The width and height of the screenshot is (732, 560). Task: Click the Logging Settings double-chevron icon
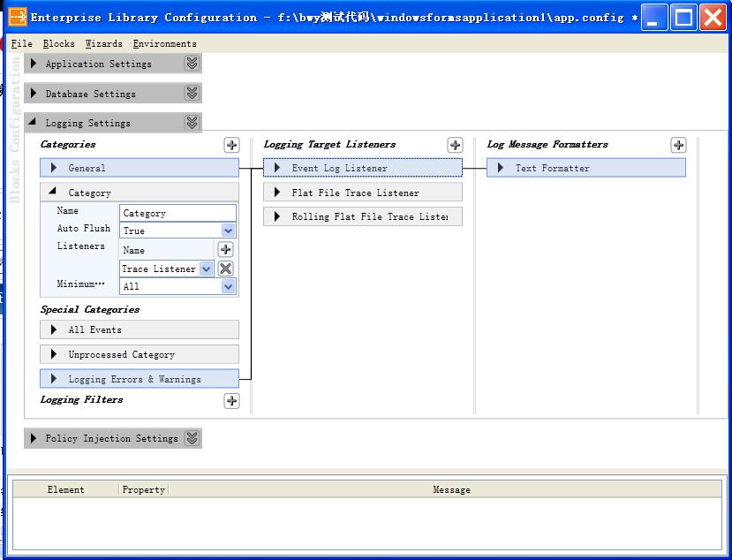192,123
